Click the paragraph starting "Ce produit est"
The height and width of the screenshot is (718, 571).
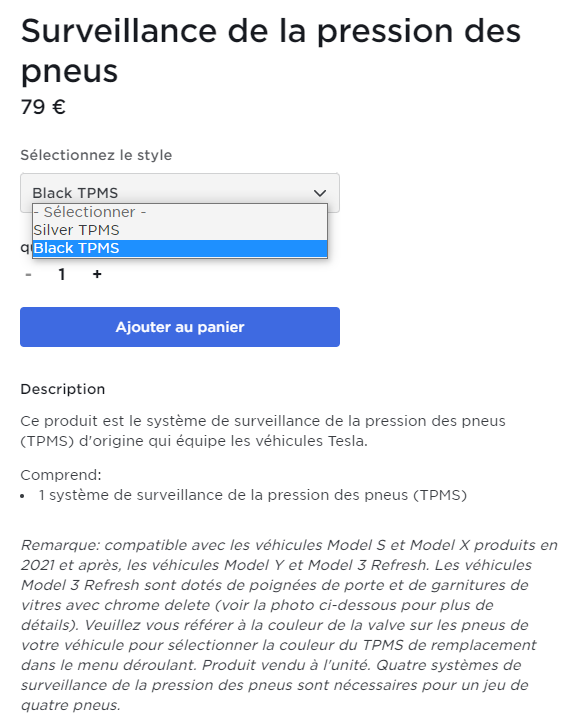(x=263, y=431)
